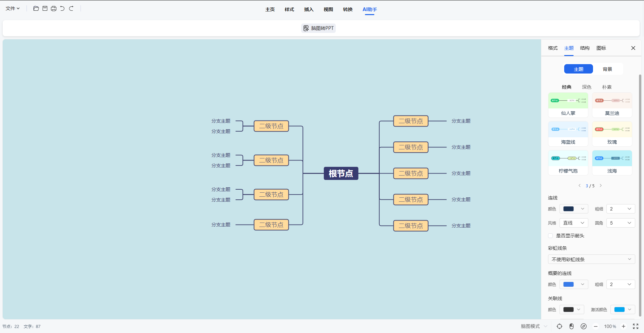Apply the 玫瑰 theme thumbnail
Viewport: 644px width, 333px height.
tap(612, 134)
